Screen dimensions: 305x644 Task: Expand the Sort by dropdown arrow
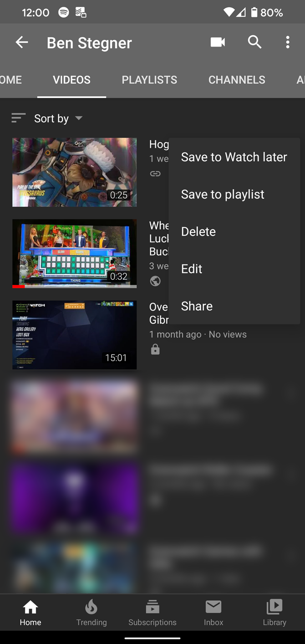click(79, 118)
